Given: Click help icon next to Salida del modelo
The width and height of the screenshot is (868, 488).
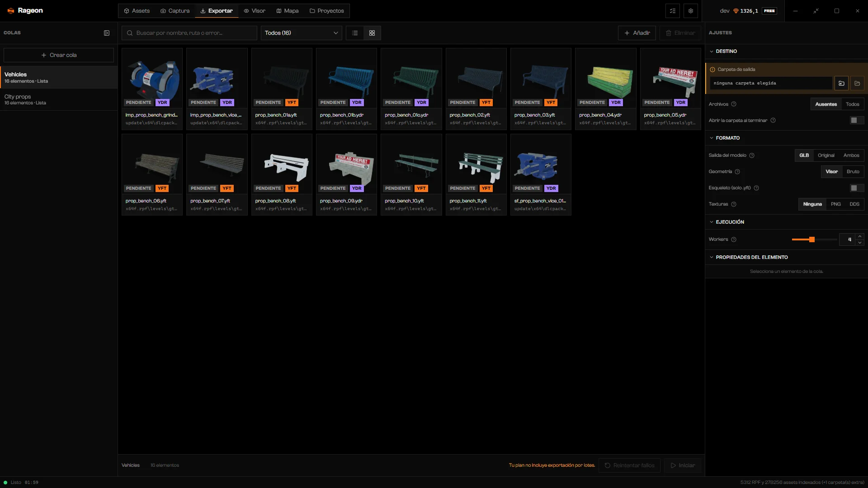Looking at the screenshot, I should pyautogui.click(x=752, y=155).
